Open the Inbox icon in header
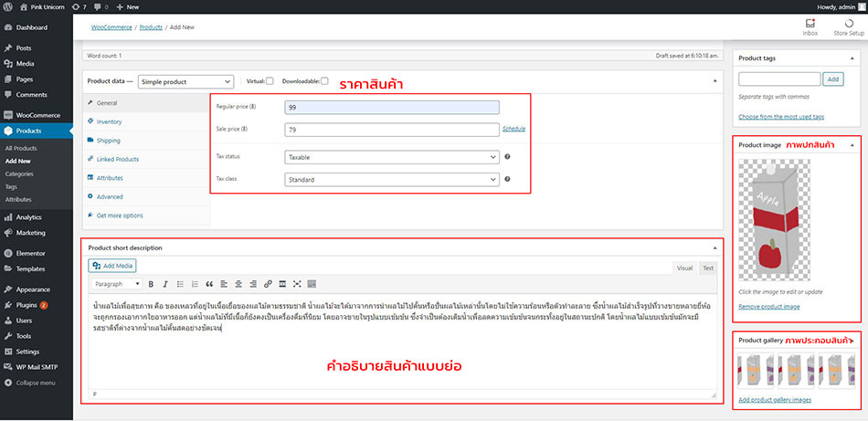 [x=810, y=24]
